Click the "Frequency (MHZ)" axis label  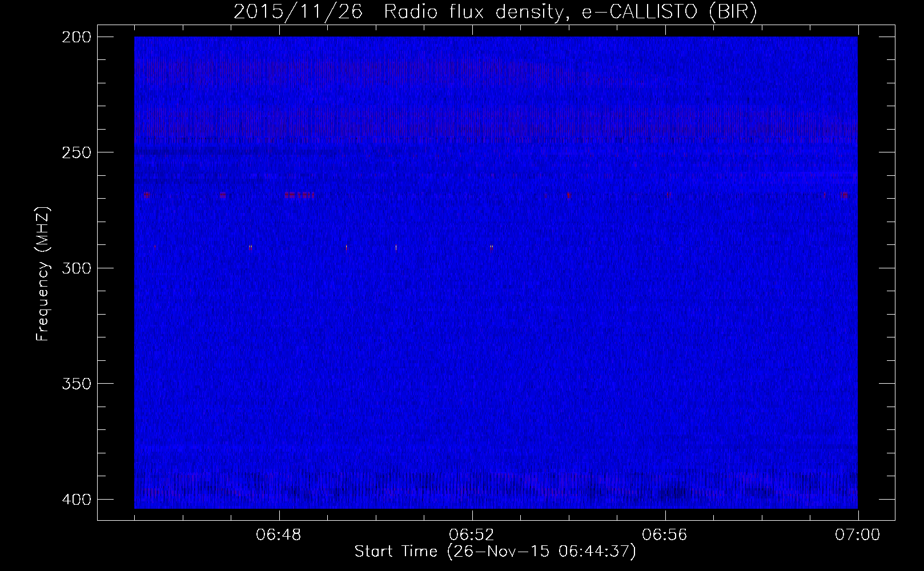pyautogui.click(x=43, y=274)
